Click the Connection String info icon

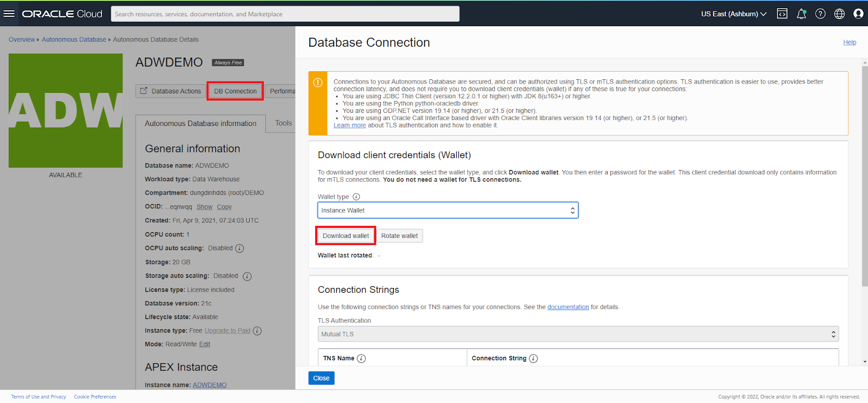(533, 358)
